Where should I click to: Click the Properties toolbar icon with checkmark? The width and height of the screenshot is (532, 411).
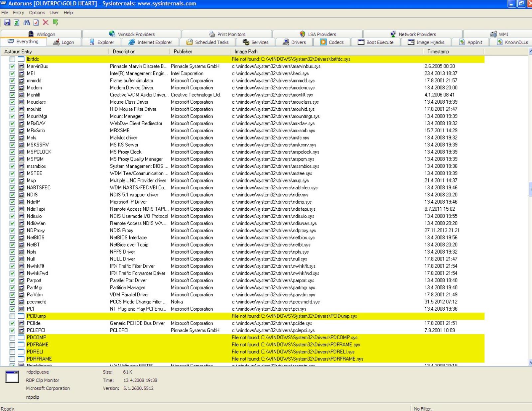(36, 23)
